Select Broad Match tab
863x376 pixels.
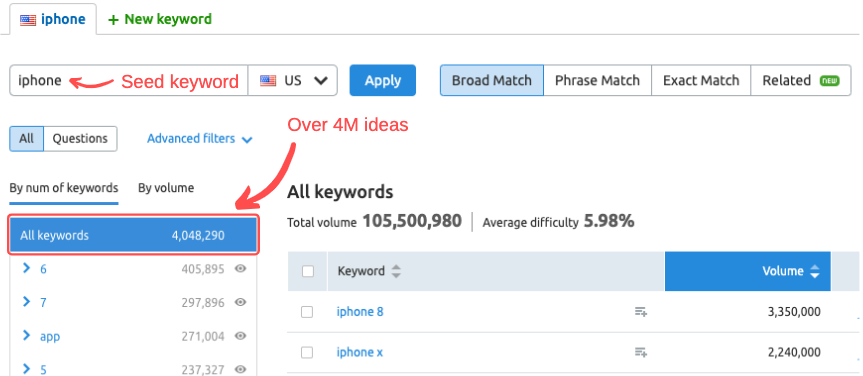coord(491,80)
